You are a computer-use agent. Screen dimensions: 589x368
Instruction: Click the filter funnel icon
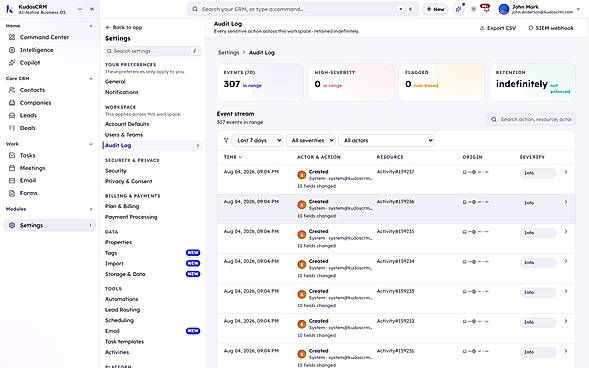coord(226,140)
